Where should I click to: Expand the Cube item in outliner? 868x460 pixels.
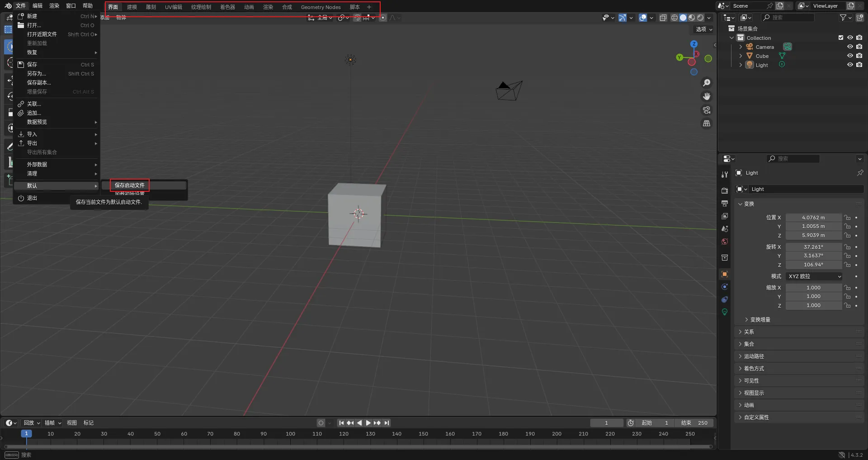coord(741,56)
